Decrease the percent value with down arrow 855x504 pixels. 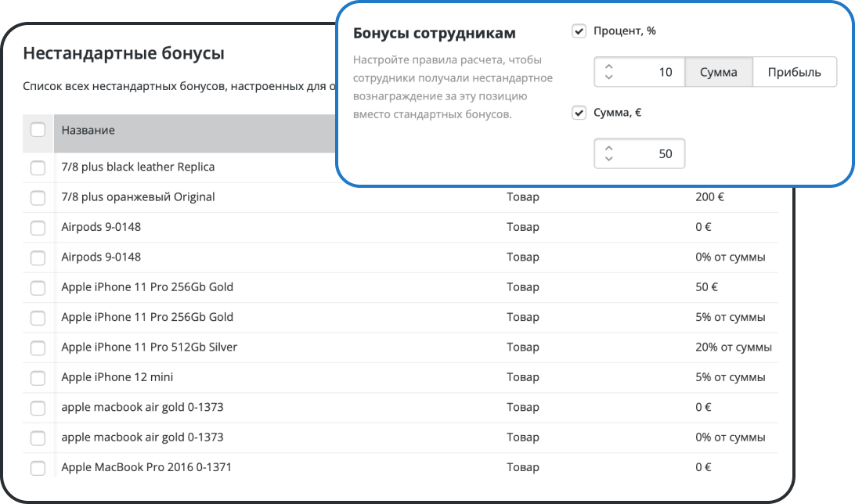[x=609, y=77]
